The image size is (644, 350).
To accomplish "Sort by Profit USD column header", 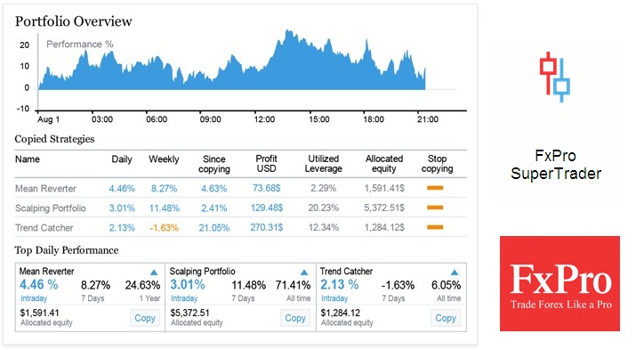I will (x=267, y=164).
